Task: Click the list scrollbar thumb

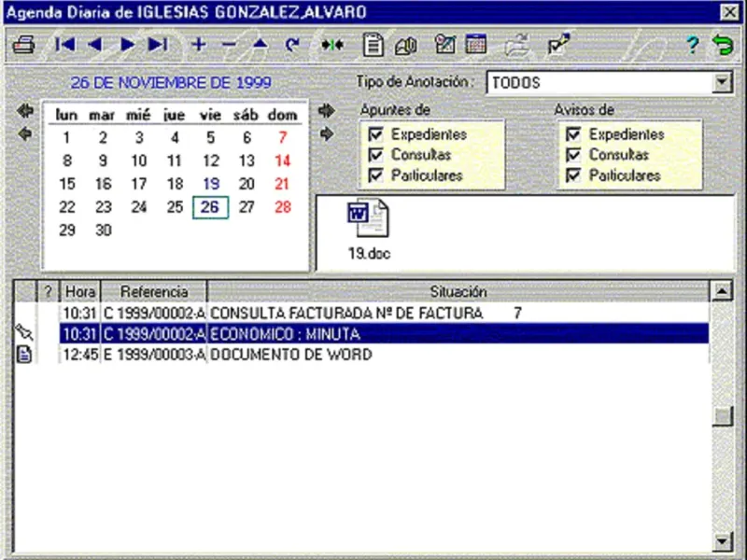Action: pyautogui.click(x=722, y=416)
